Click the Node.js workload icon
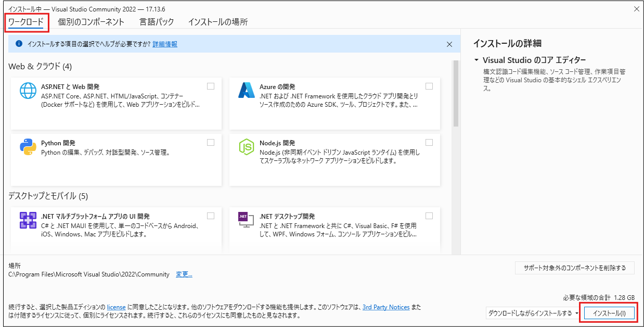This screenshot has width=644, height=327. (x=246, y=147)
